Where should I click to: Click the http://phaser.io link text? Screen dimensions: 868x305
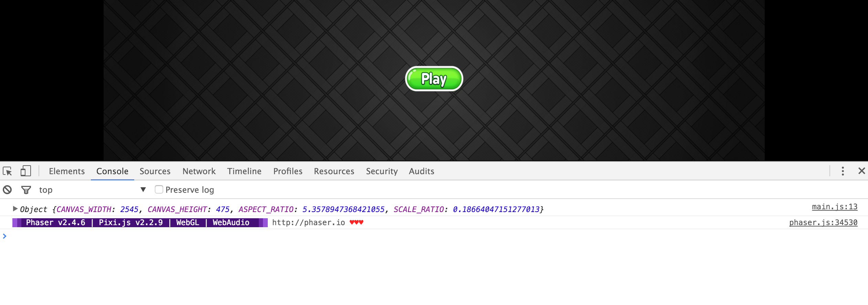(x=308, y=222)
